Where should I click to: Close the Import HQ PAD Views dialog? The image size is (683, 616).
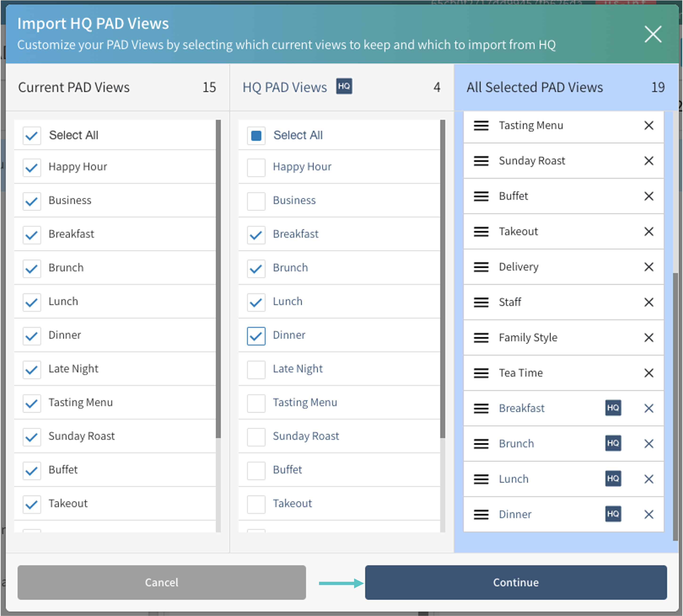tap(653, 34)
